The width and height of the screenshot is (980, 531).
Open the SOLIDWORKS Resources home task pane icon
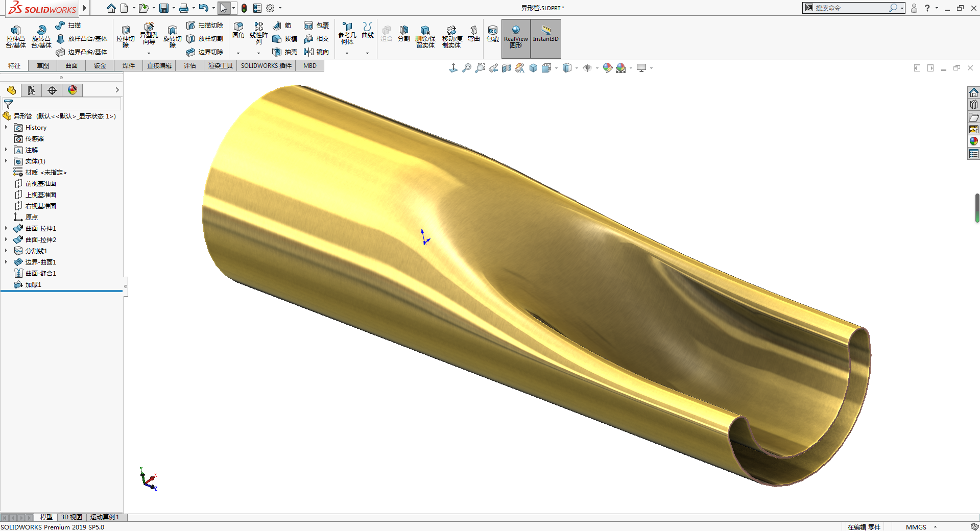point(974,92)
